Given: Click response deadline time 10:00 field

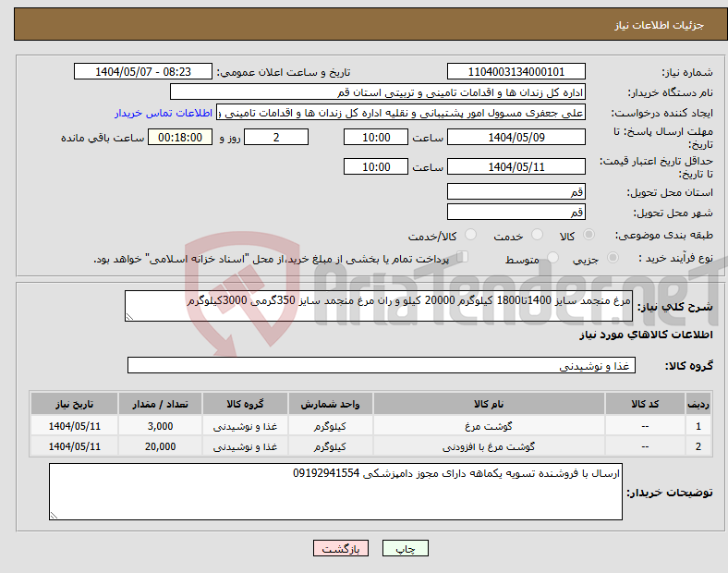Looking at the screenshot, I should (x=376, y=138).
